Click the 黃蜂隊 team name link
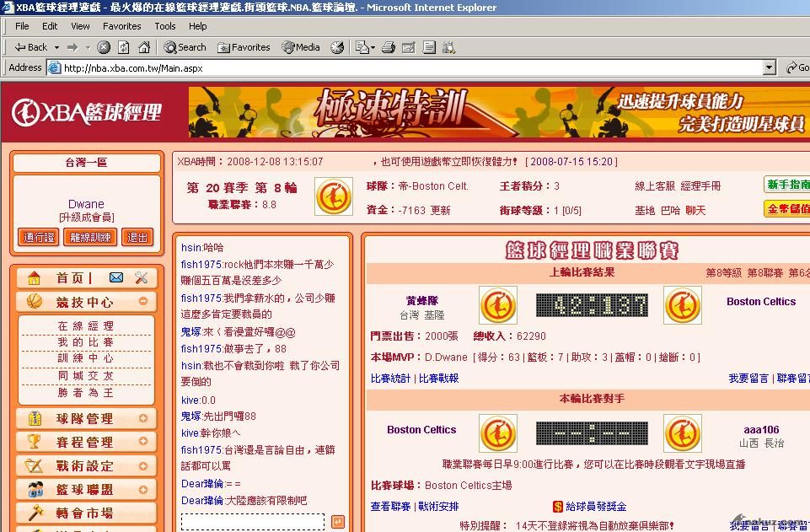Image resolution: width=810 pixels, height=532 pixels. point(422,301)
